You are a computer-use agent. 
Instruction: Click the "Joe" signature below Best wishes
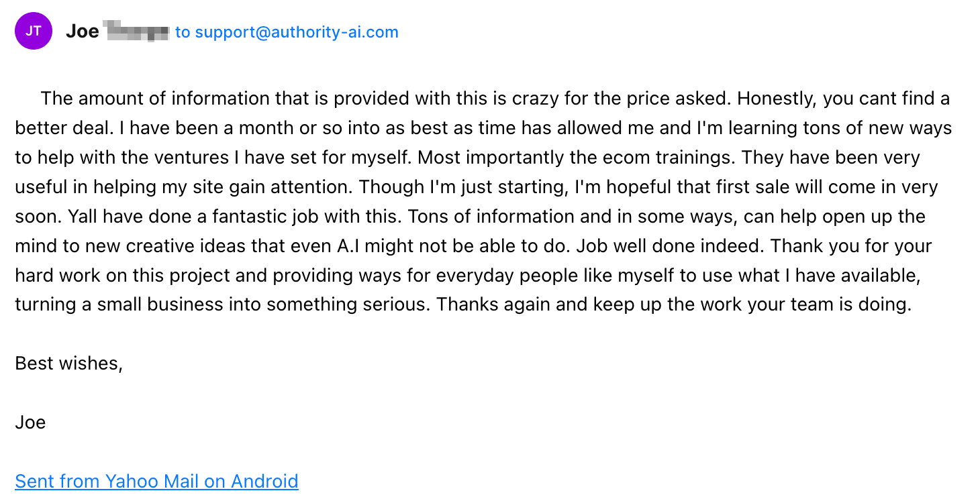tap(30, 423)
